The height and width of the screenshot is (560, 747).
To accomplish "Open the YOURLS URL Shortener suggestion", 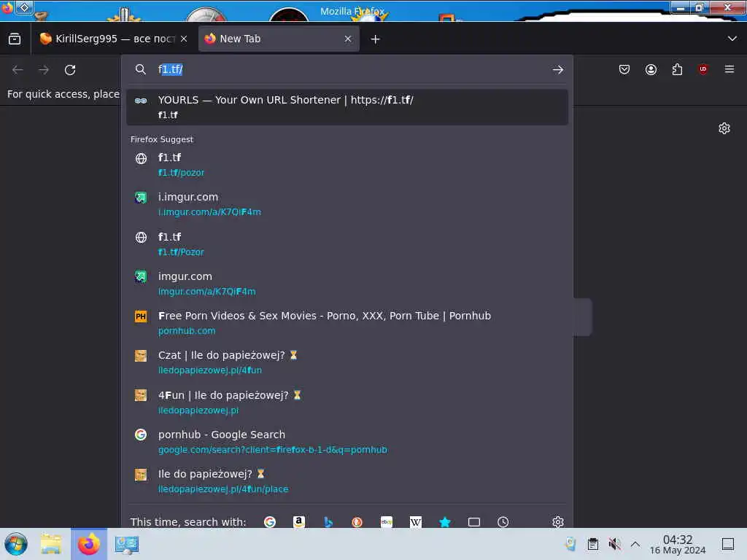I will 347,107.
